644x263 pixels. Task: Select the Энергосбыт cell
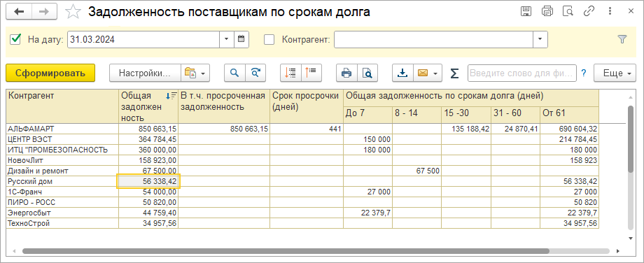pos(62,213)
